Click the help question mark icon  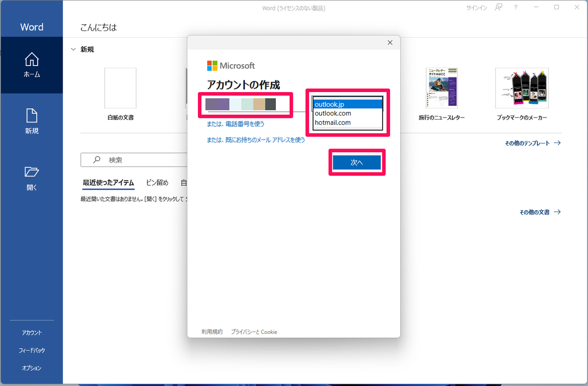point(515,7)
